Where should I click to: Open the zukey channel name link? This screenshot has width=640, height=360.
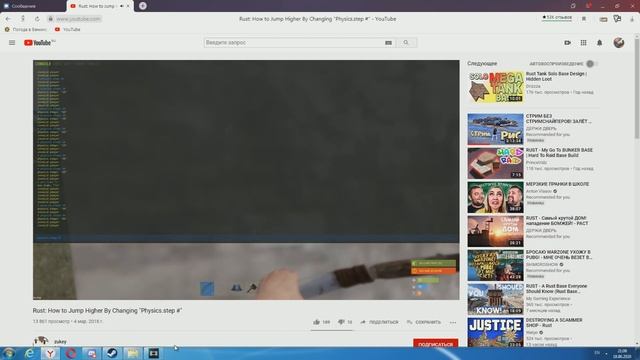[x=60, y=341]
